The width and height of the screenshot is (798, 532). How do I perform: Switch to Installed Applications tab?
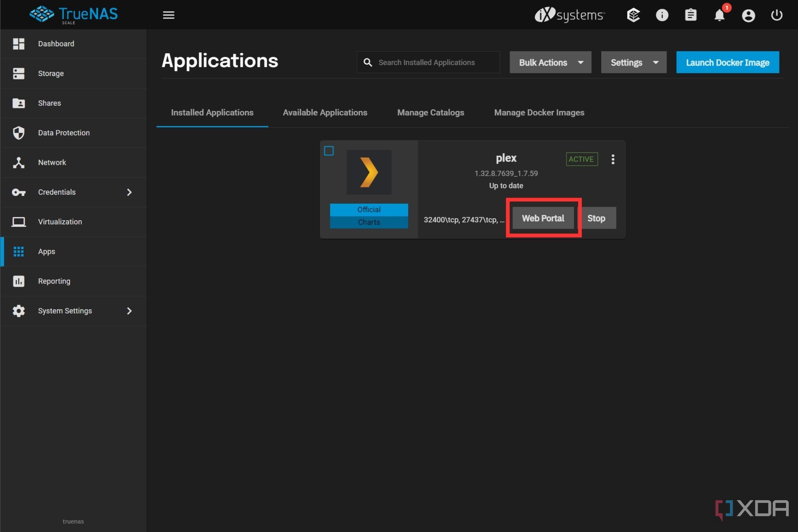pyautogui.click(x=212, y=112)
